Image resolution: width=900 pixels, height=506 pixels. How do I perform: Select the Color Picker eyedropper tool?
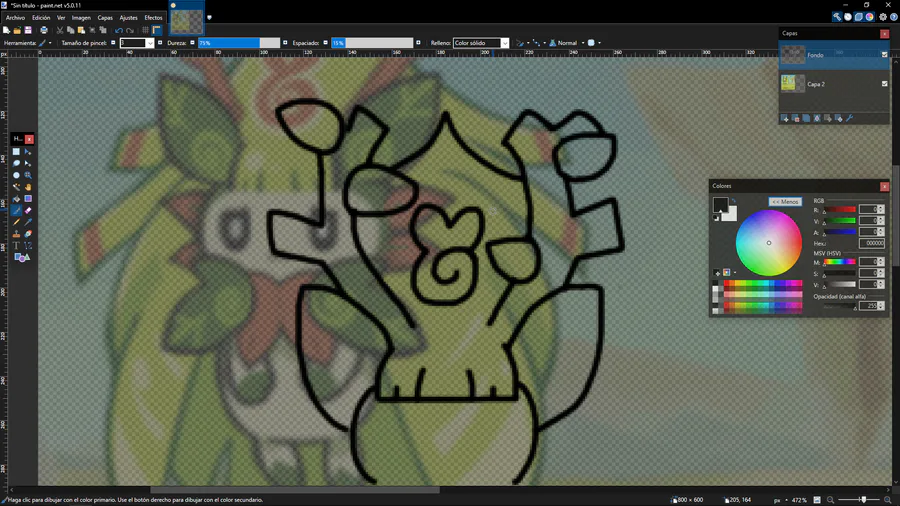tap(28, 222)
